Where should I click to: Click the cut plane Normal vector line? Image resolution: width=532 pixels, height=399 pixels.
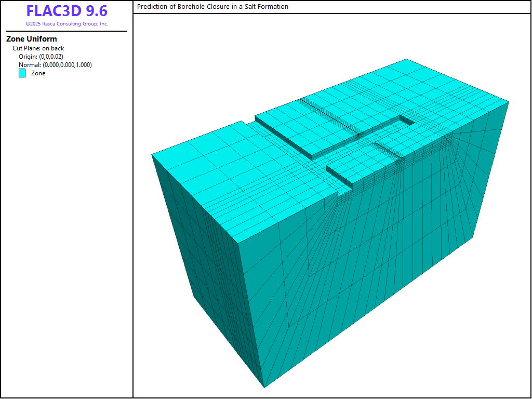55,65
